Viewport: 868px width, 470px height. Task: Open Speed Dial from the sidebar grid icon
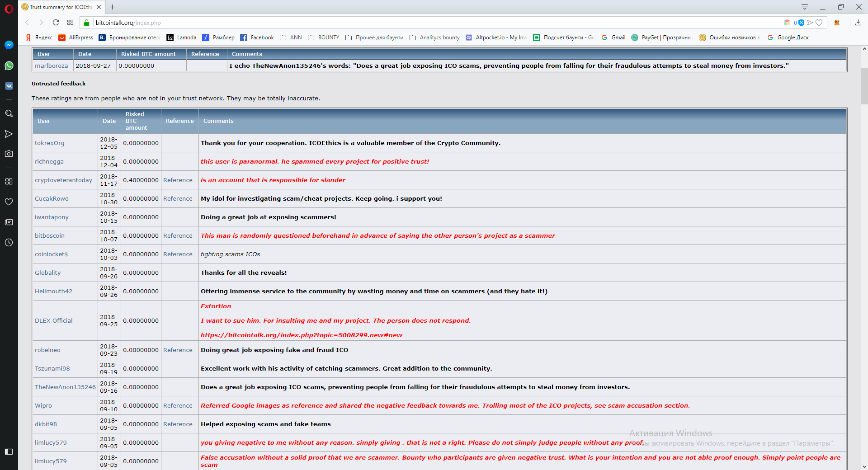(x=9, y=181)
